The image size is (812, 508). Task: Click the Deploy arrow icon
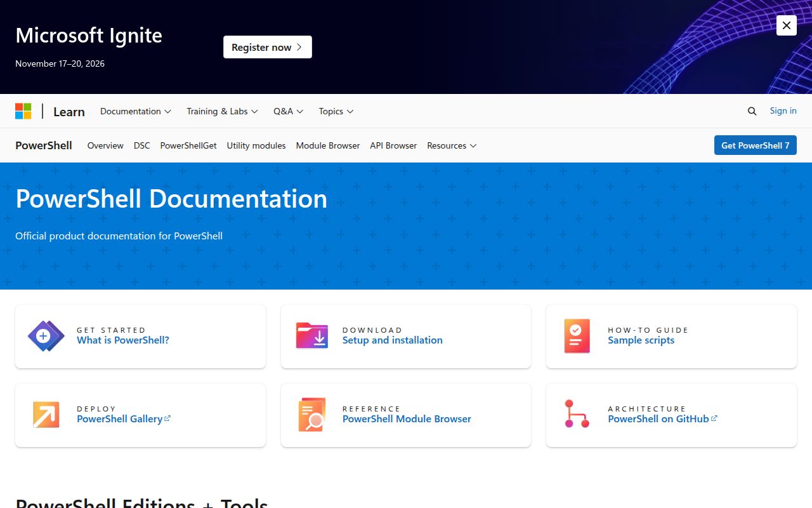(46, 415)
